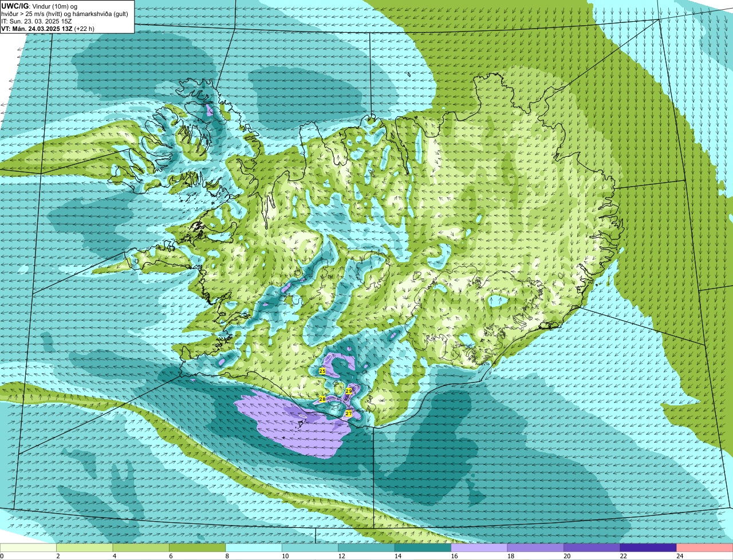Click the color scale tick label 0

pos(2,556)
